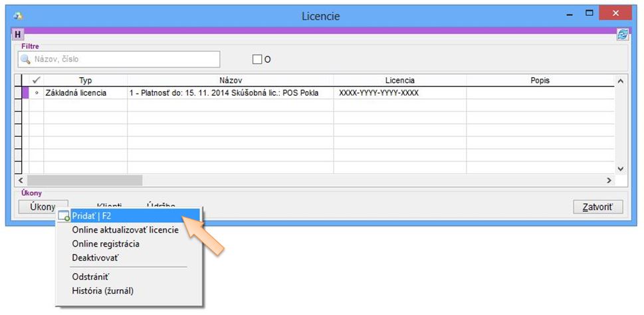
Task: Choose Deaktivovať from the menu
Action: point(96,257)
